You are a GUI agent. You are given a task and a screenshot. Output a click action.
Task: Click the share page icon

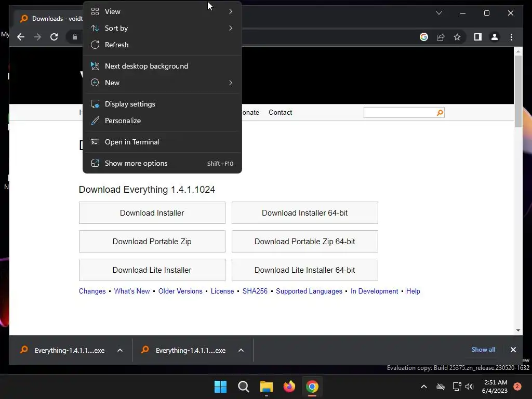point(441,37)
